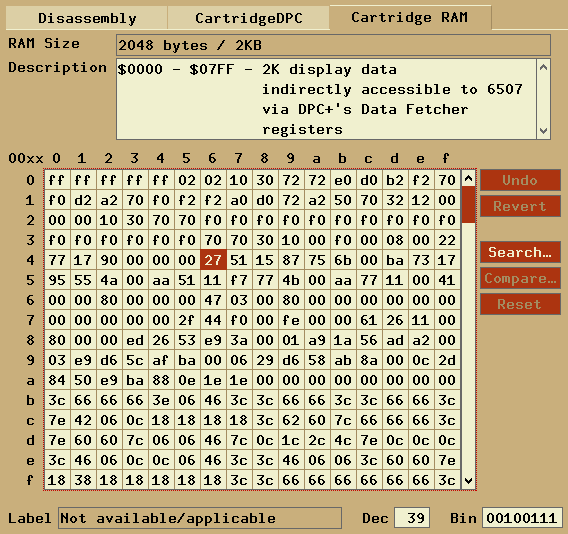This screenshot has height=534, width=568.
Task: Select highlighted cell 27 in row 4
Action: pos(213,260)
